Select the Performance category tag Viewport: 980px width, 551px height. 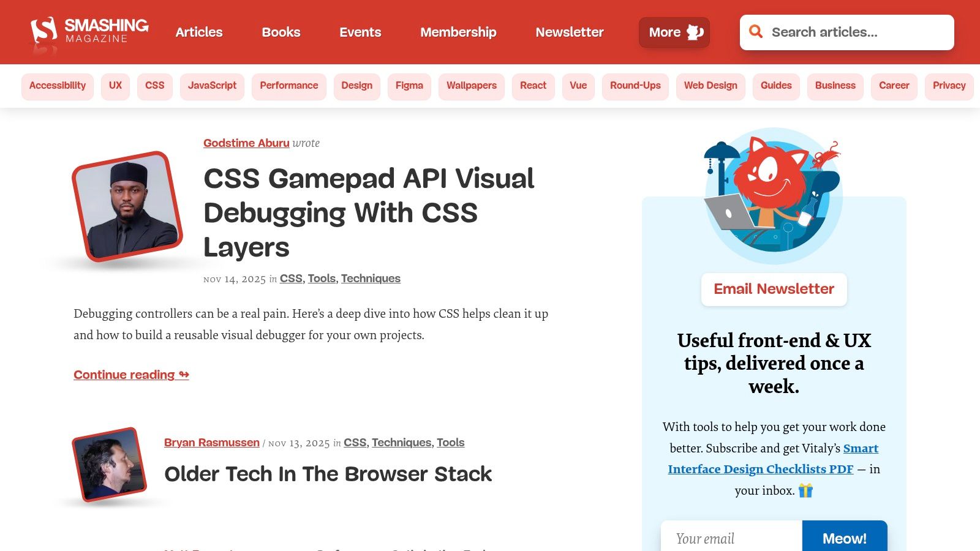tap(289, 86)
